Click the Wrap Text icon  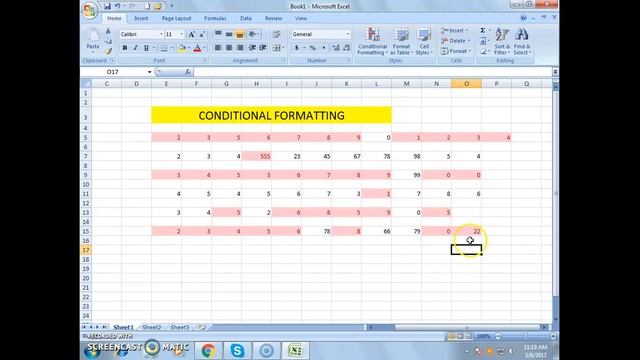click(x=276, y=34)
